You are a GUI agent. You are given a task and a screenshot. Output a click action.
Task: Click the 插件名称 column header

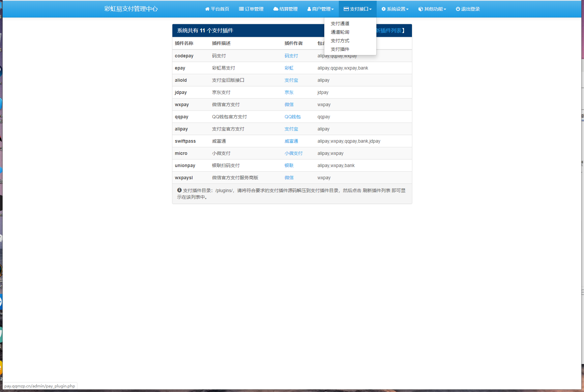pyautogui.click(x=184, y=43)
